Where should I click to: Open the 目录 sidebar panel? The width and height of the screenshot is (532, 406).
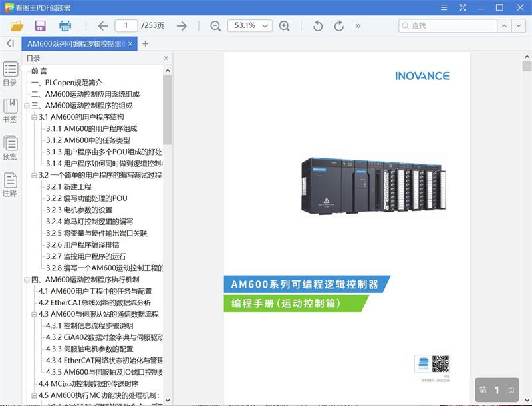[10, 74]
